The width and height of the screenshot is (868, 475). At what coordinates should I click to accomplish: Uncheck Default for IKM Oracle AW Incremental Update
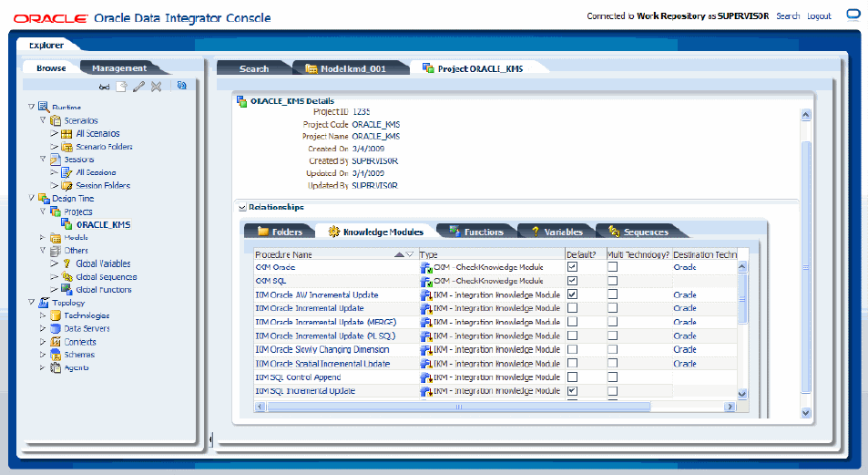(572, 294)
